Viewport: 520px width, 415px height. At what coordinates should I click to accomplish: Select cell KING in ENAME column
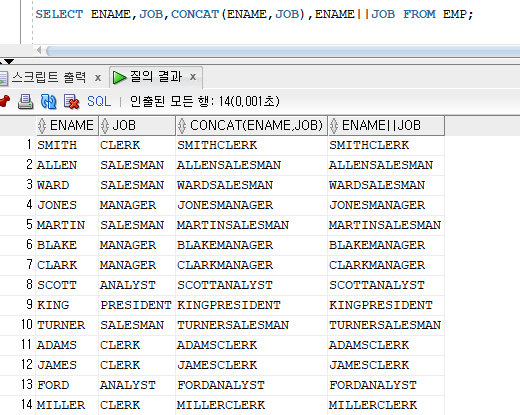(67, 305)
